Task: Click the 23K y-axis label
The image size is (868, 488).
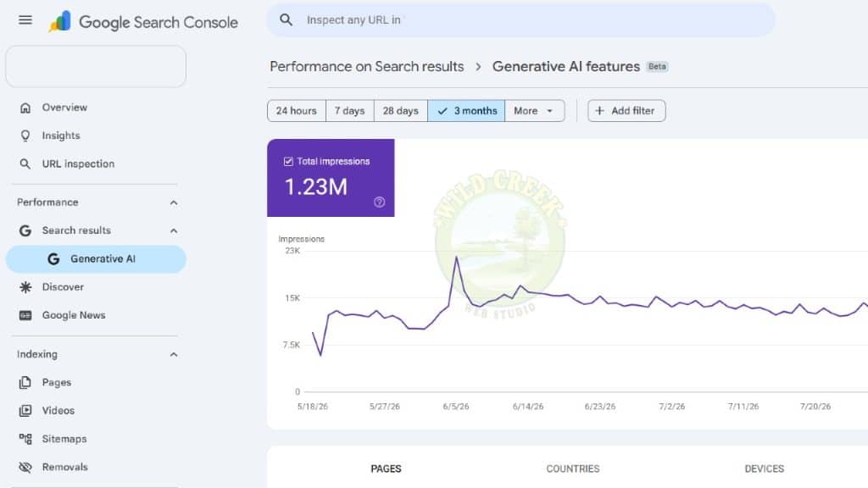Action: click(292, 251)
